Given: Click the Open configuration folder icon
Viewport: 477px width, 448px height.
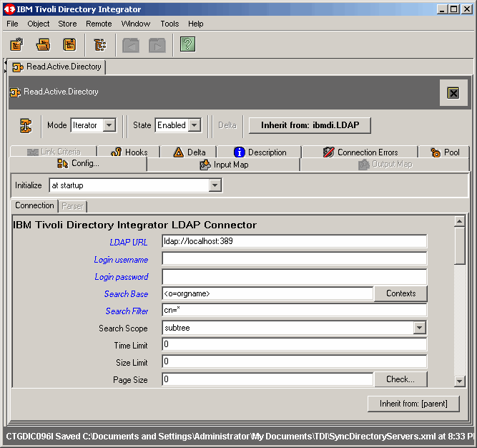Looking at the screenshot, I should point(44,45).
